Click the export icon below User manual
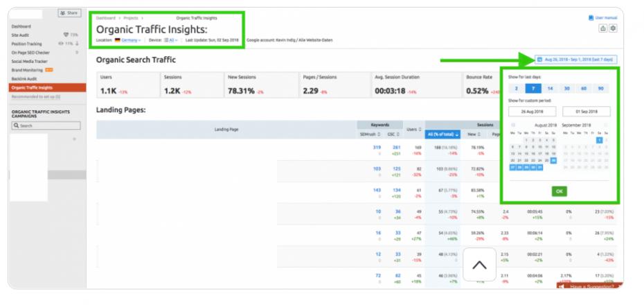This screenshot has height=305, width=644. (x=602, y=28)
